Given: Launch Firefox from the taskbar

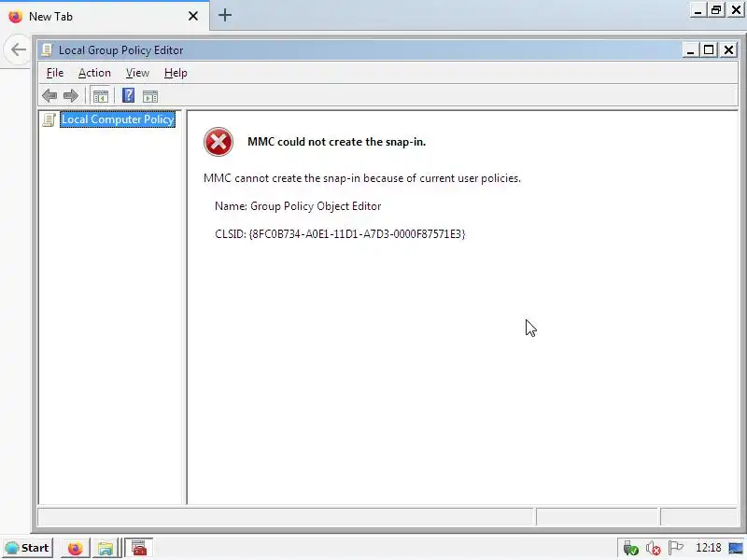Looking at the screenshot, I should pos(75,549).
